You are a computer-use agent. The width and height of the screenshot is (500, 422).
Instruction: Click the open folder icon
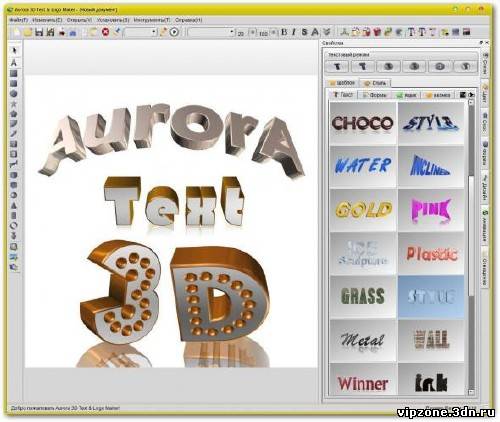[28, 32]
